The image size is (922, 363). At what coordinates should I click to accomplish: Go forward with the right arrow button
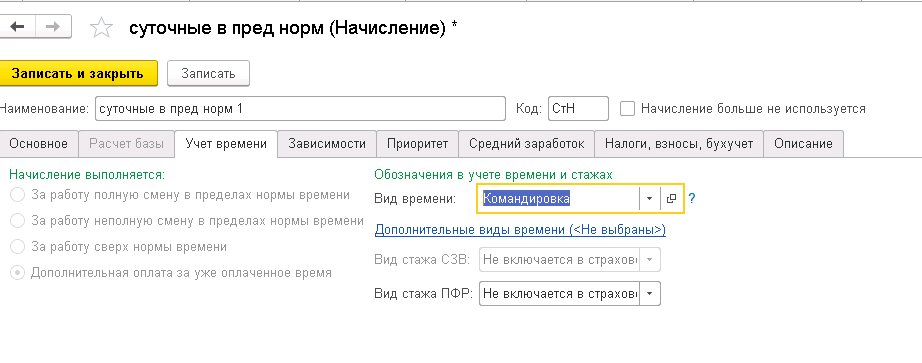pos(54,27)
